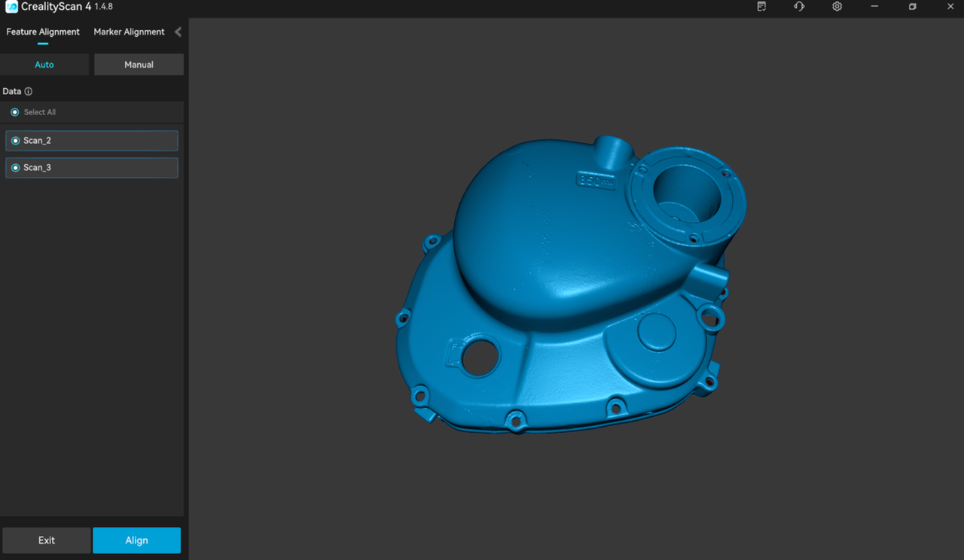This screenshot has width=964, height=560.
Task: Exit the alignment mode
Action: pyautogui.click(x=47, y=540)
